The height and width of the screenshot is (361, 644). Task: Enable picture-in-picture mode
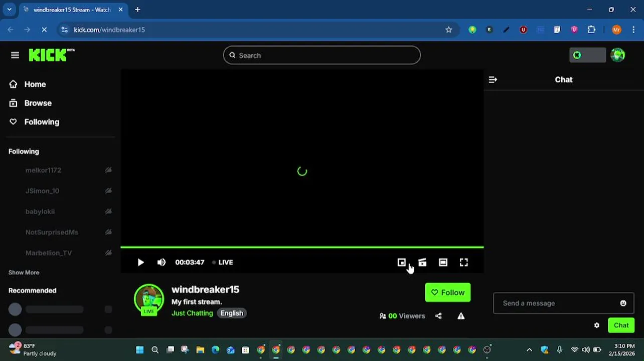[x=401, y=262]
